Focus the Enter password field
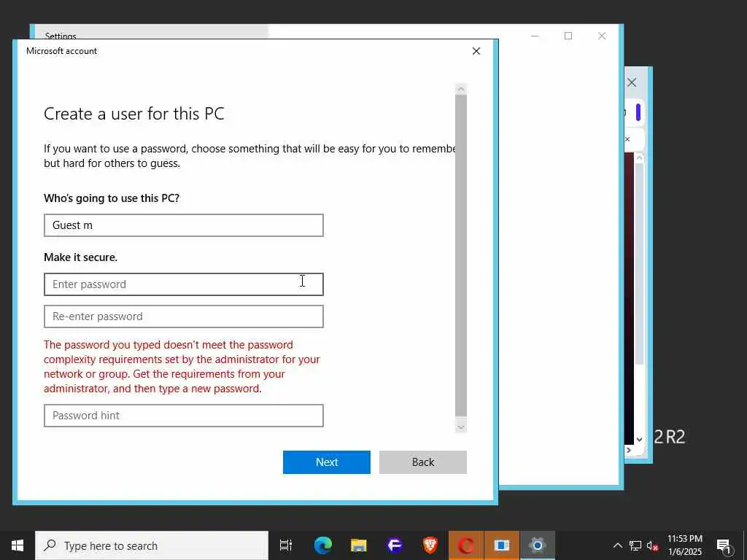The height and width of the screenshot is (560, 747). (184, 284)
